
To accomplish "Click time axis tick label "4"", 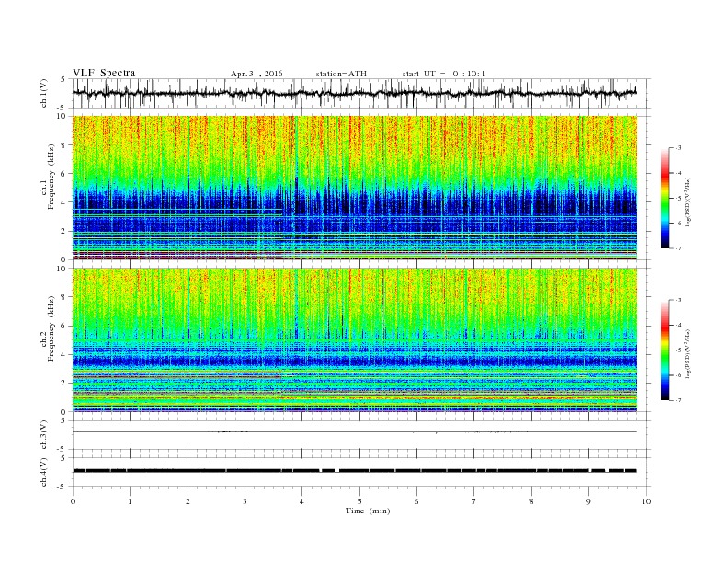I will click(301, 501).
